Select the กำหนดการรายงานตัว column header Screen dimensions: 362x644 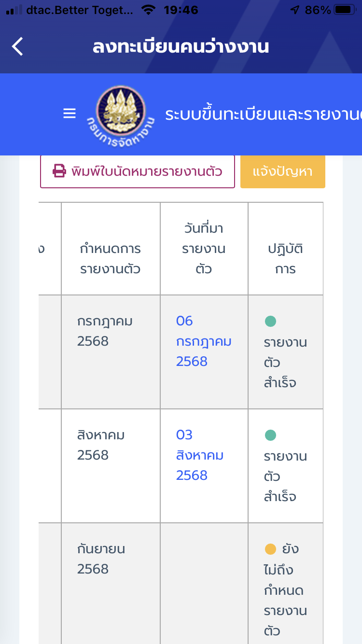coord(111,259)
